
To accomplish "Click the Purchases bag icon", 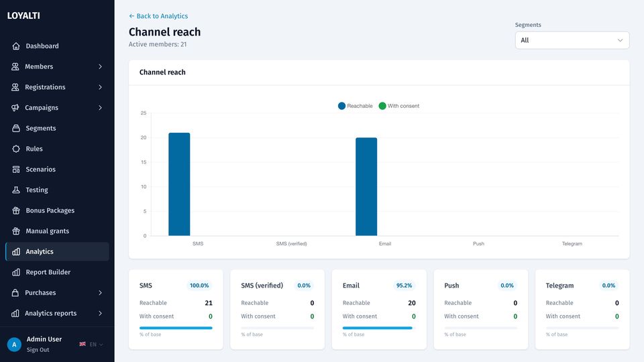I will [15, 293].
